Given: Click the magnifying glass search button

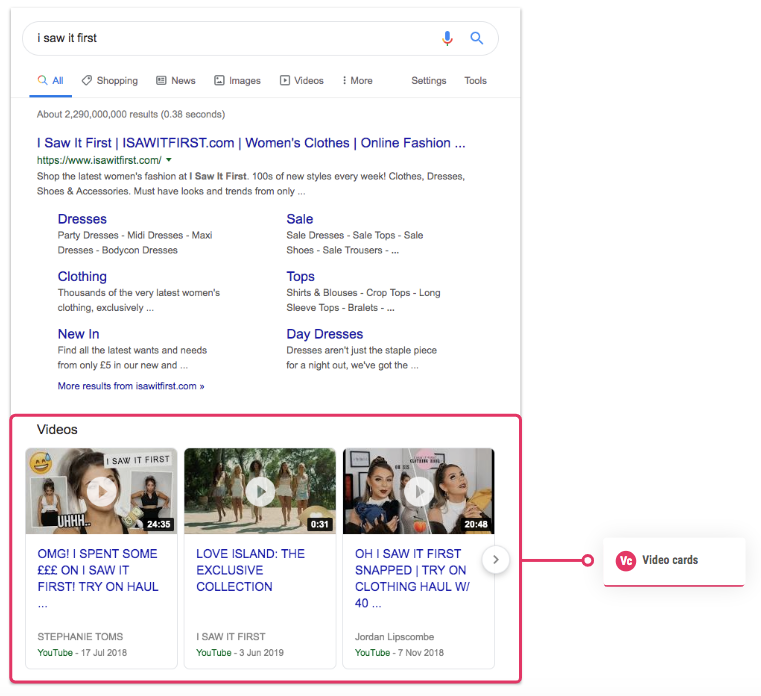Looking at the screenshot, I should 477,38.
